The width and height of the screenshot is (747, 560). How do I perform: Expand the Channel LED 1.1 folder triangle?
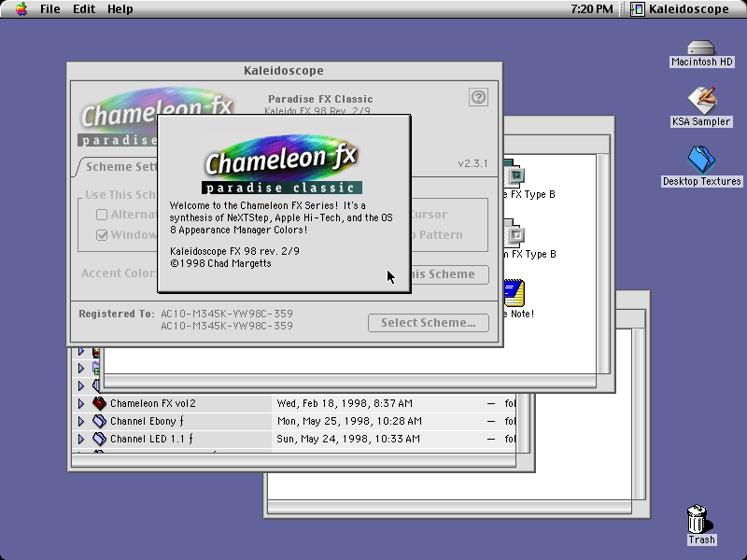[x=81, y=439]
